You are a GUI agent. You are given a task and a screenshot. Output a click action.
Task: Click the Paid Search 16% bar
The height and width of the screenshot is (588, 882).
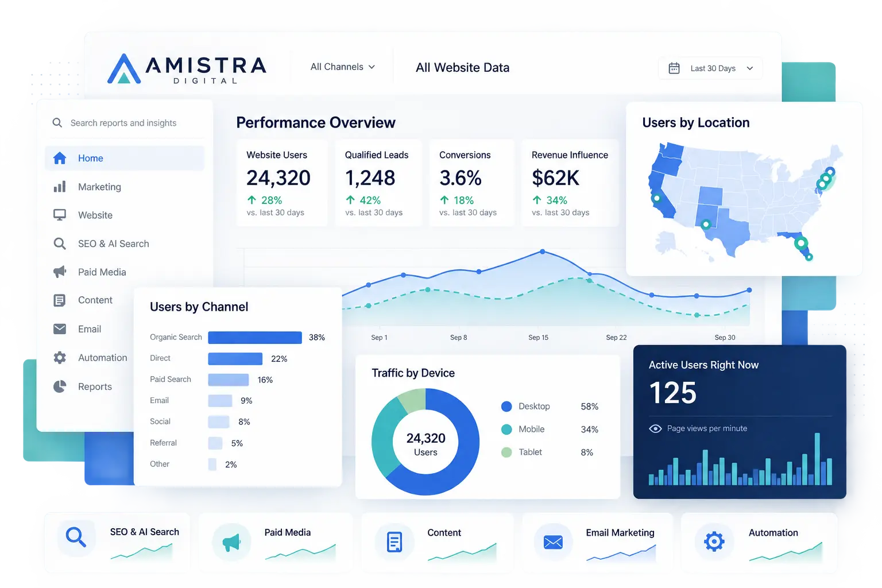coord(229,380)
